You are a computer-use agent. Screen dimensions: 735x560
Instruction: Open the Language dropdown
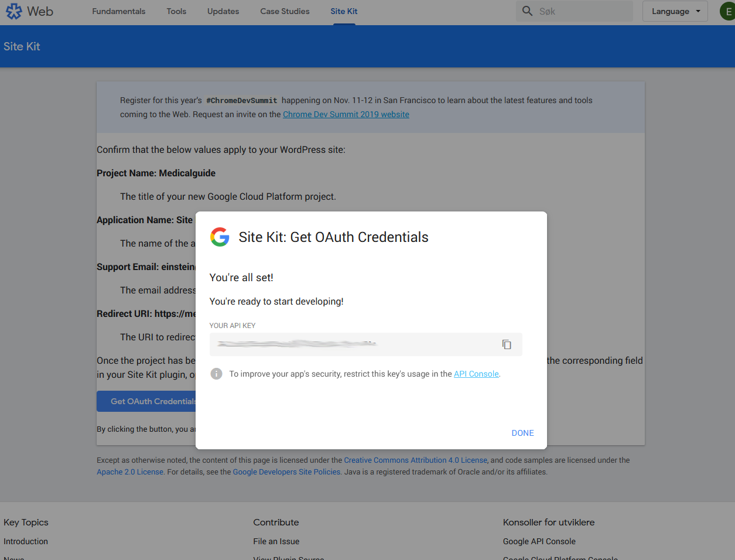[675, 11]
